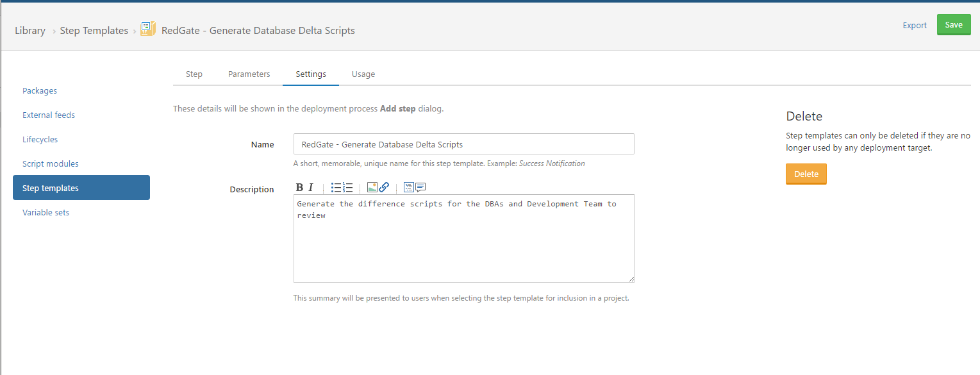Click the 'A short, memorable, unique name' hint
Screen dimensions: 980x375
439,163
